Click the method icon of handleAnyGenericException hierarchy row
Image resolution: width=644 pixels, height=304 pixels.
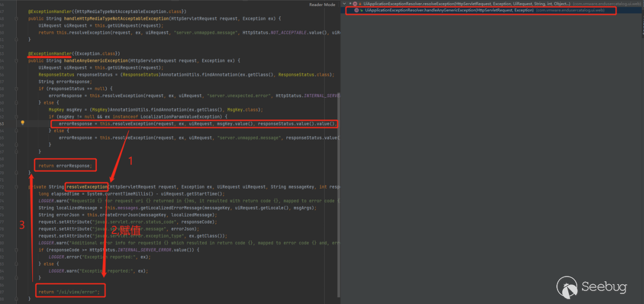point(356,10)
